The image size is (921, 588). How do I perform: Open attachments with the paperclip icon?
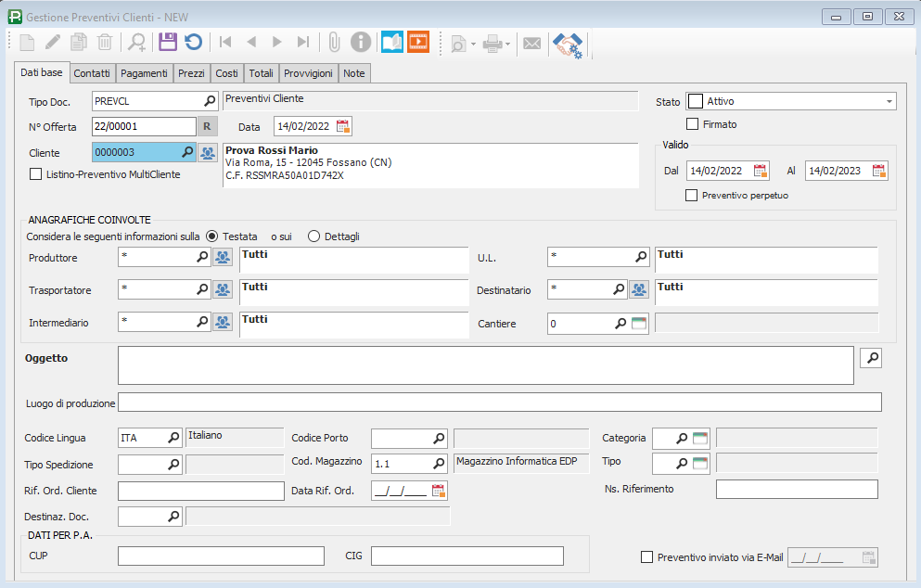click(x=334, y=42)
